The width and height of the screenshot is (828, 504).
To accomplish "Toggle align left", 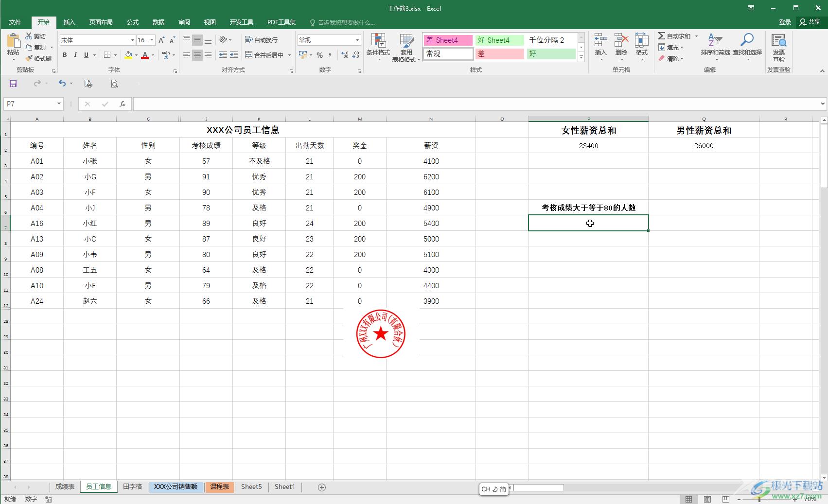I will point(186,55).
